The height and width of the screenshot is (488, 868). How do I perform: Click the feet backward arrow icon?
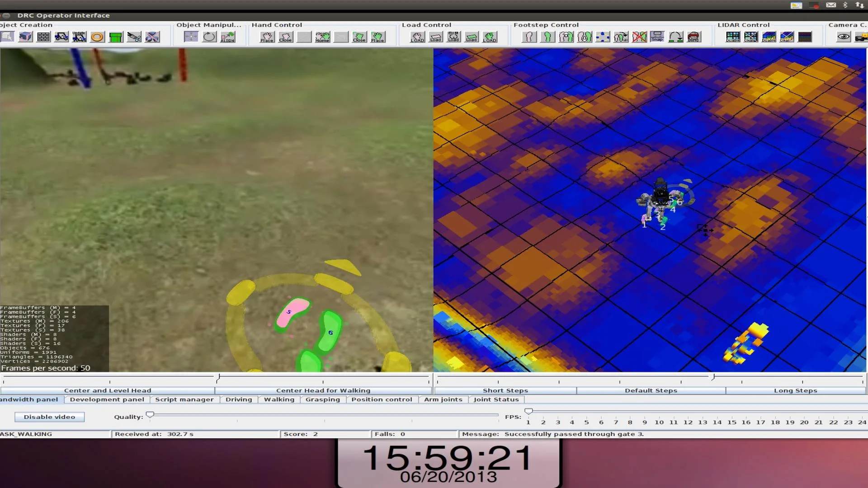[585, 37]
